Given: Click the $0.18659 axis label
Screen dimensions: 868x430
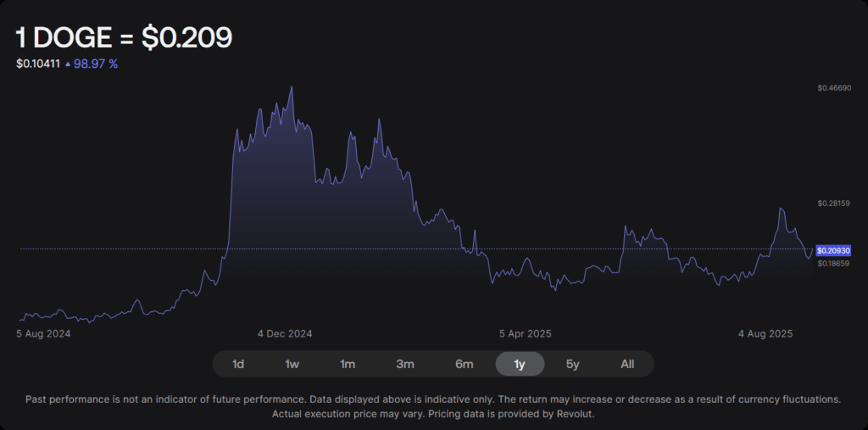Looking at the screenshot, I should pos(834,263).
